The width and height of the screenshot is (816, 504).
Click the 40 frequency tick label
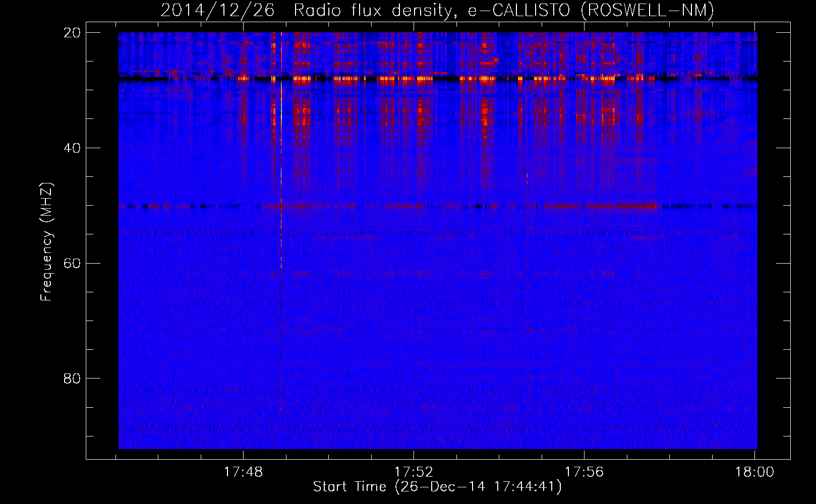pos(72,148)
